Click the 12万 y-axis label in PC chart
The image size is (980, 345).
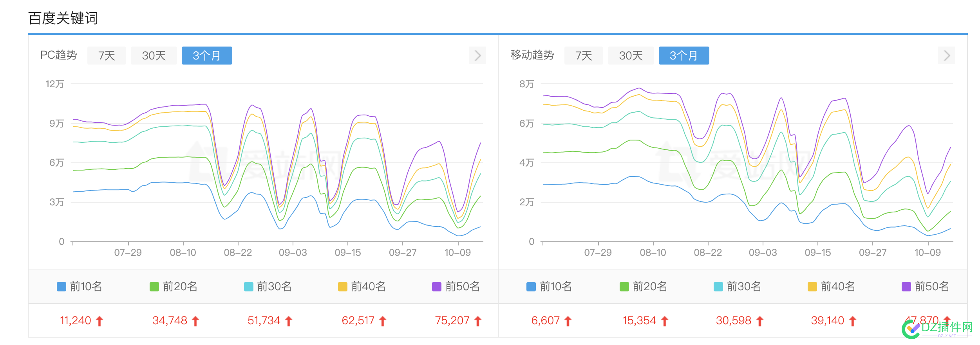click(55, 84)
